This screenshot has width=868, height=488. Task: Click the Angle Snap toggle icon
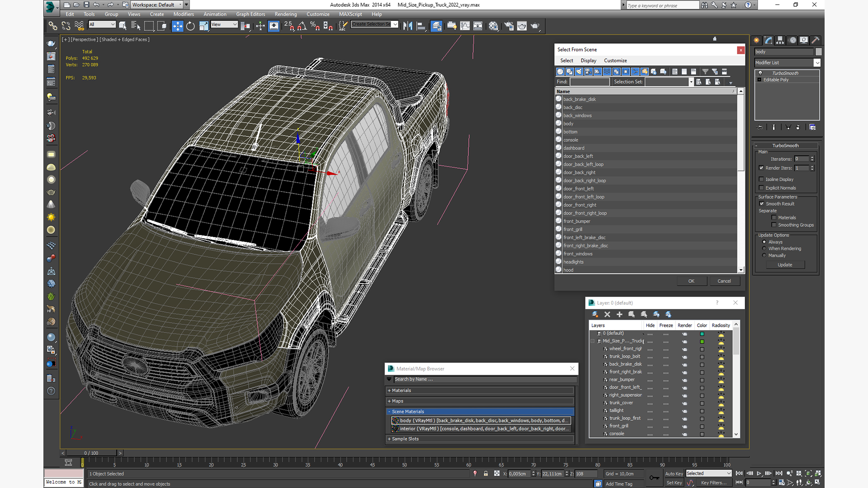[302, 26]
